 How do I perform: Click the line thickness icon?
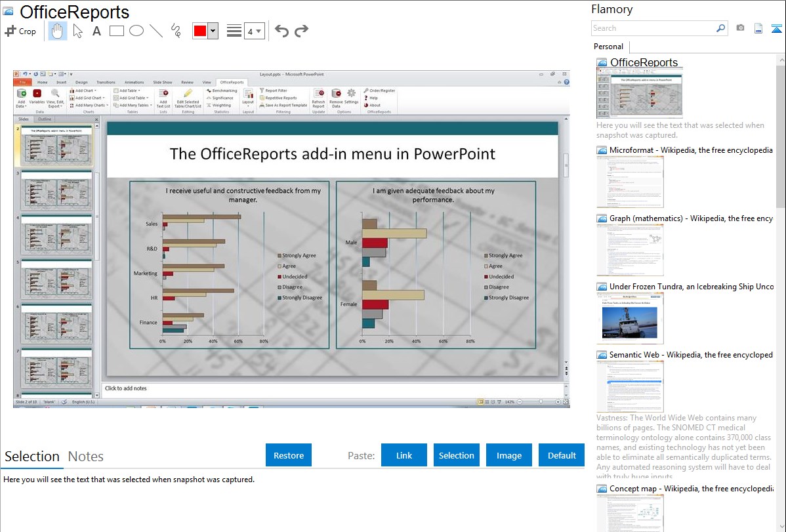pos(234,31)
